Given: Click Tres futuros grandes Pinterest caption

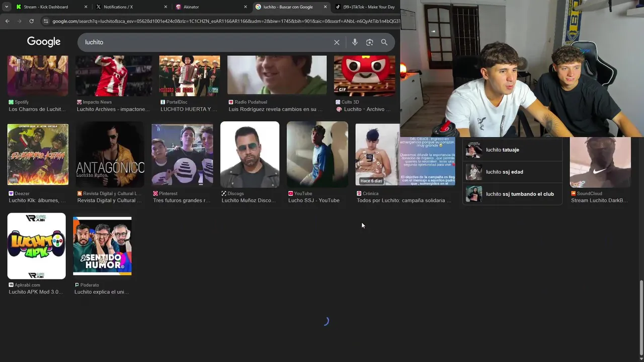Looking at the screenshot, I should (x=182, y=201).
